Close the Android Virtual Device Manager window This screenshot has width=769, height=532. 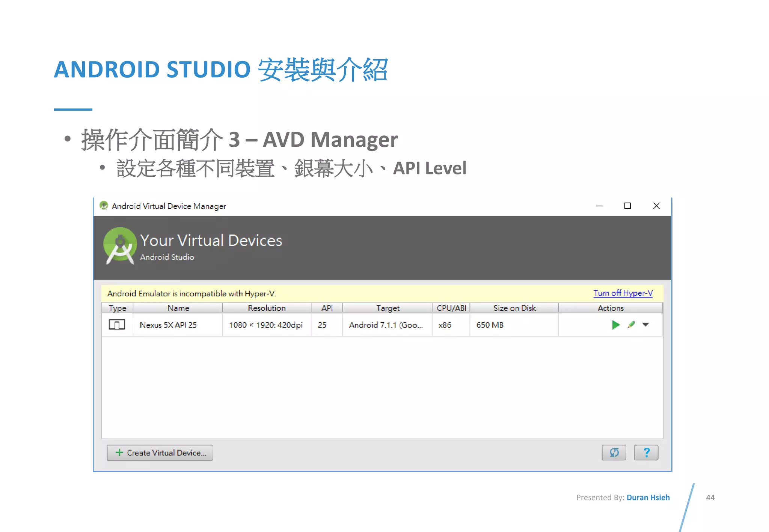[656, 206]
